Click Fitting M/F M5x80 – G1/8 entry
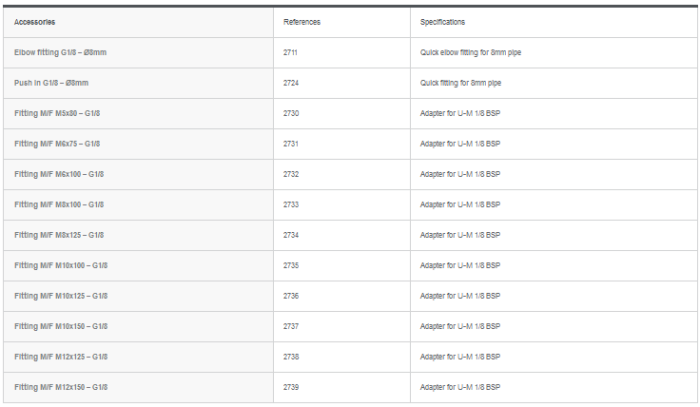The width and height of the screenshot is (700, 407). coord(57,113)
